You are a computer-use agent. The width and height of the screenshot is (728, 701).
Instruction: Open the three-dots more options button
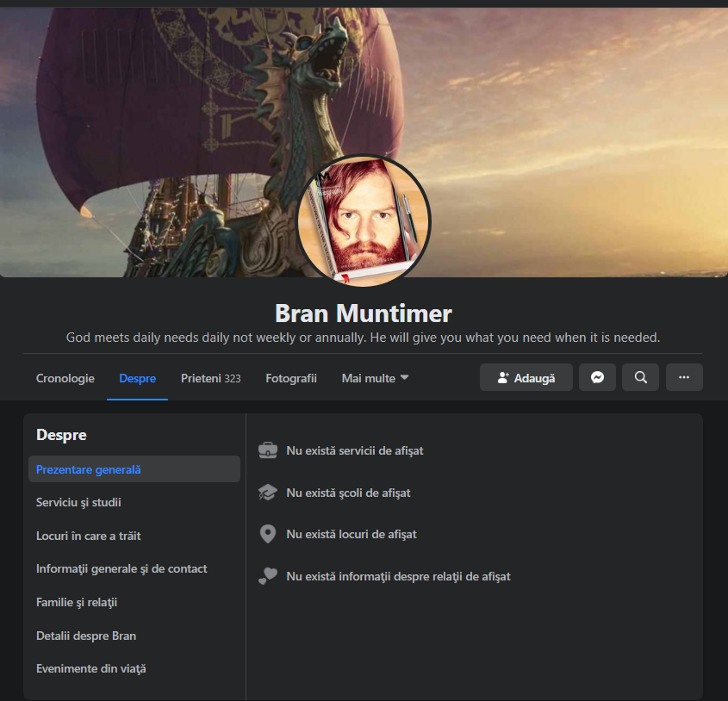pyautogui.click(x=684, y=377)
